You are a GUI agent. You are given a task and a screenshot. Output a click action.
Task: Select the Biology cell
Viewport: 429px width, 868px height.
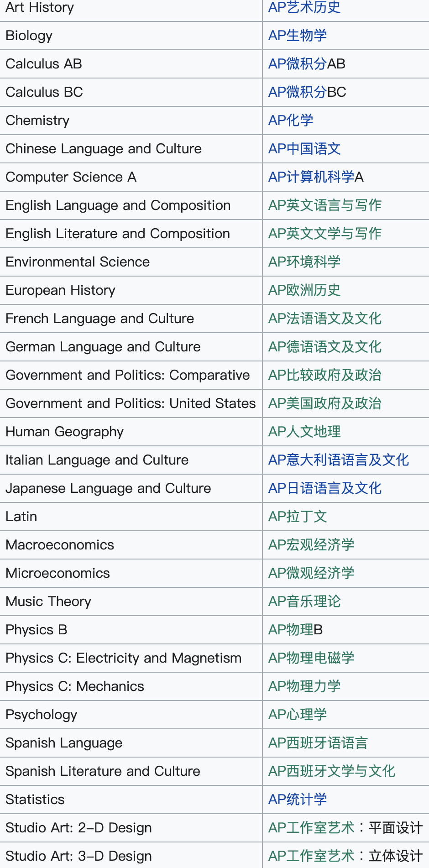pos(131,36)
